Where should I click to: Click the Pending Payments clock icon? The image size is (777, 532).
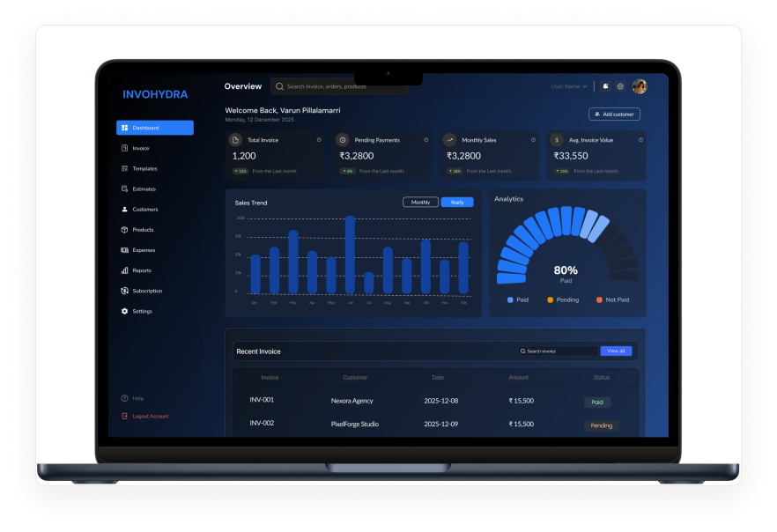coord(343,140)
